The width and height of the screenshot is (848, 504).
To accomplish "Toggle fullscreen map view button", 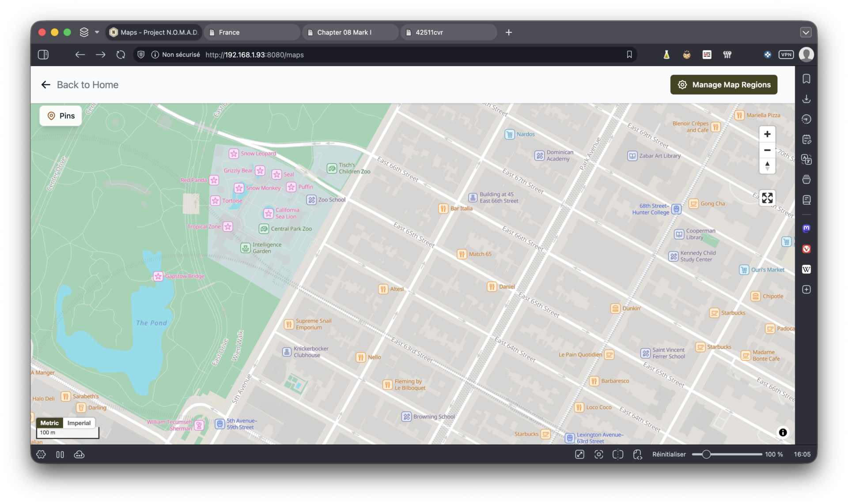I will point(767,198).
